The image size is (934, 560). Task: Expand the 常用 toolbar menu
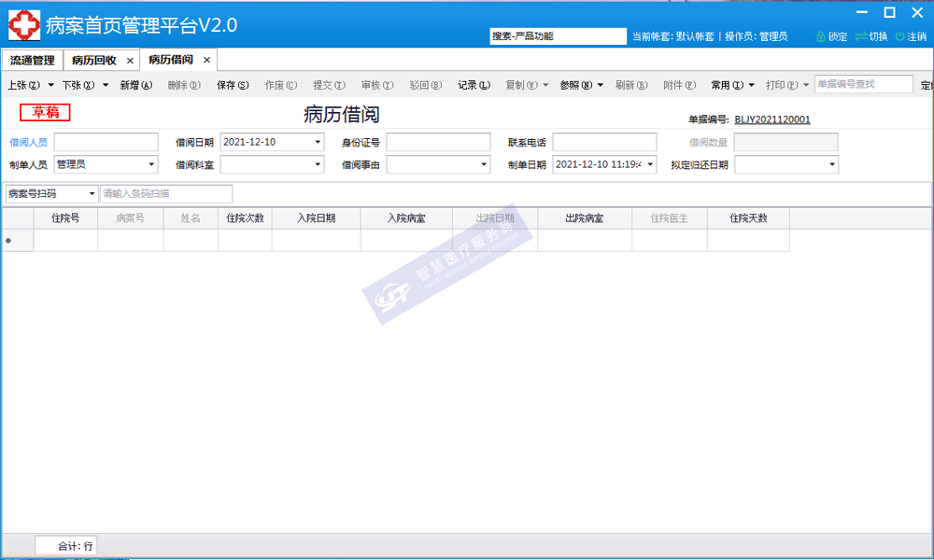732,85
